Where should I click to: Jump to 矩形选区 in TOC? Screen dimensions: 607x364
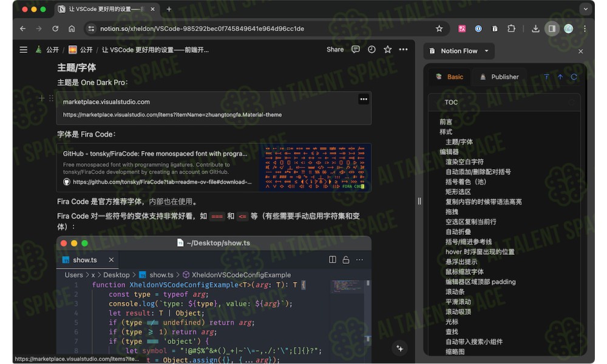pyautogui.click(x=458, y=192)
